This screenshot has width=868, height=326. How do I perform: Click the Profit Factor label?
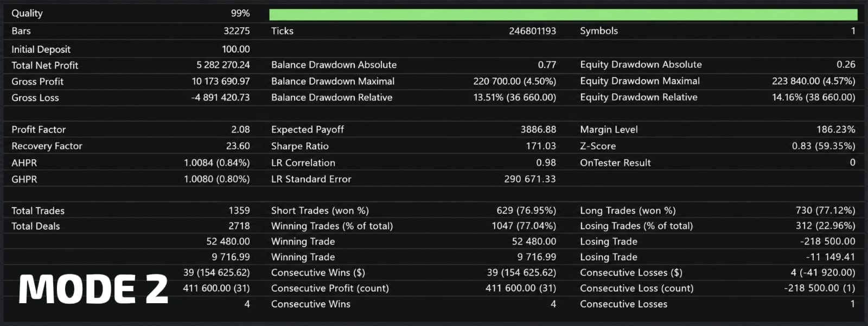(39, 129)
